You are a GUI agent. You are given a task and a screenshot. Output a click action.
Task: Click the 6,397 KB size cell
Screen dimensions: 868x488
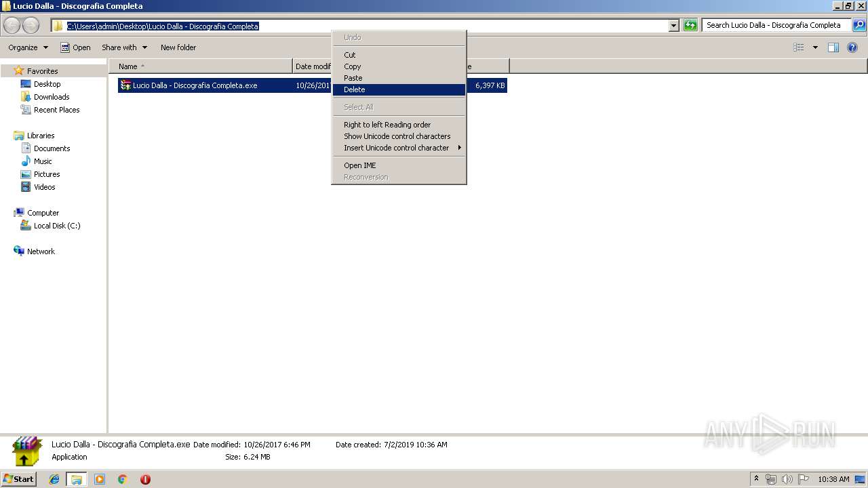[490, 85]
